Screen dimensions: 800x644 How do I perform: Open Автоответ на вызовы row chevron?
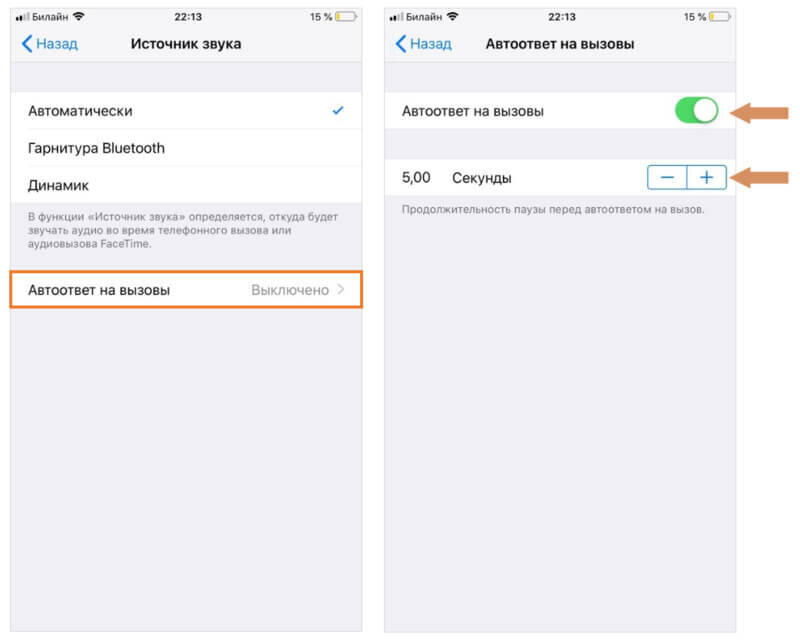(x=341, y=290)
